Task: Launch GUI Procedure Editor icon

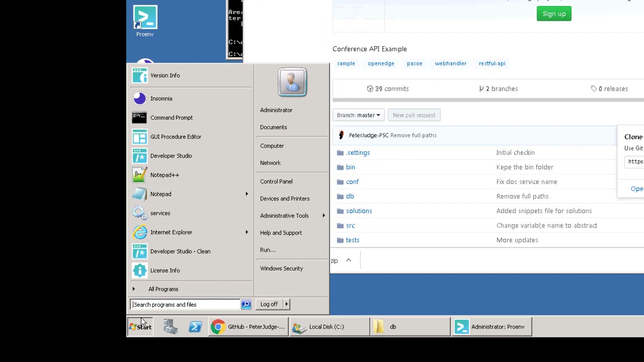Action: coord(139,137)
